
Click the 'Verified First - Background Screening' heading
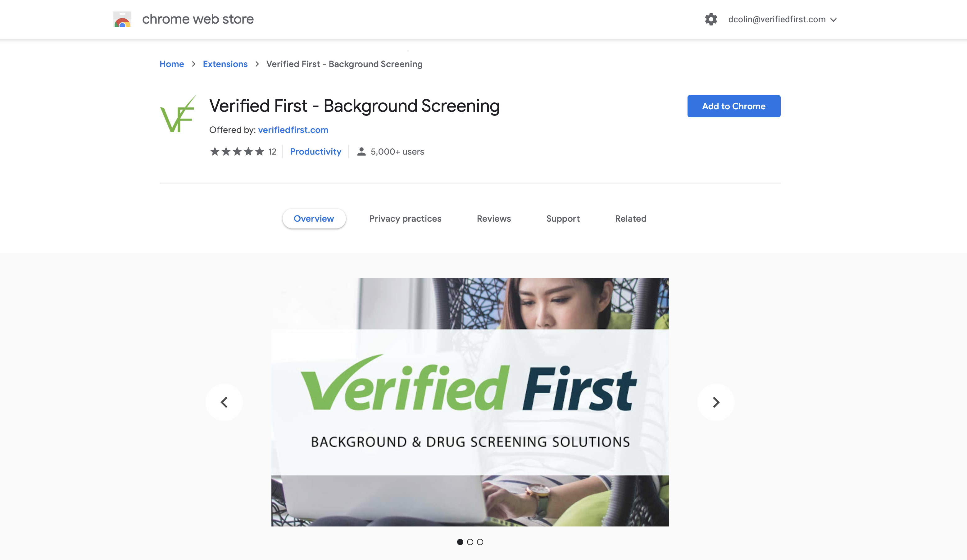coord(354,106)
